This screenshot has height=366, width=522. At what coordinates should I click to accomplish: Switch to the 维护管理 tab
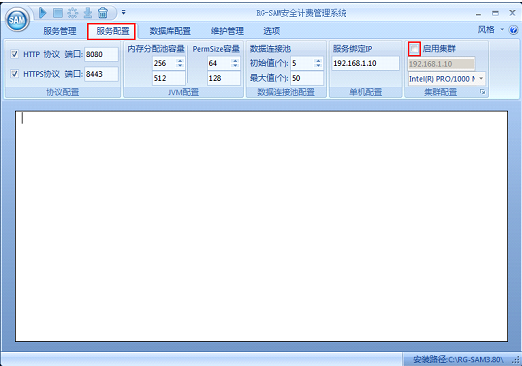(x=227, y=31)
